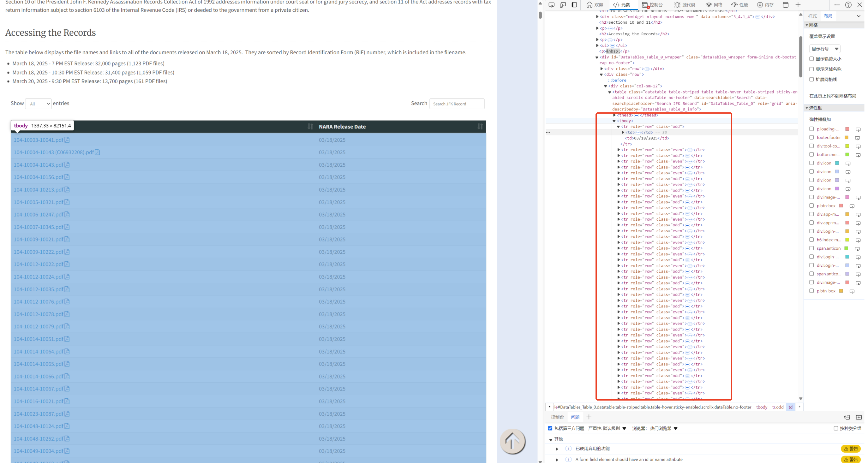Open the 显示行号 dropdown

(x=824, y=49)
